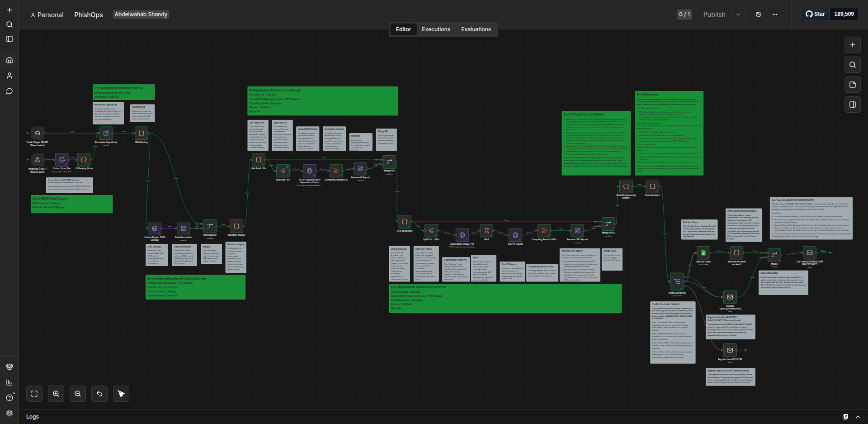
Task: Select the IP Reputation Enrichment Module sticky
Action: click(x=323, y=101)
